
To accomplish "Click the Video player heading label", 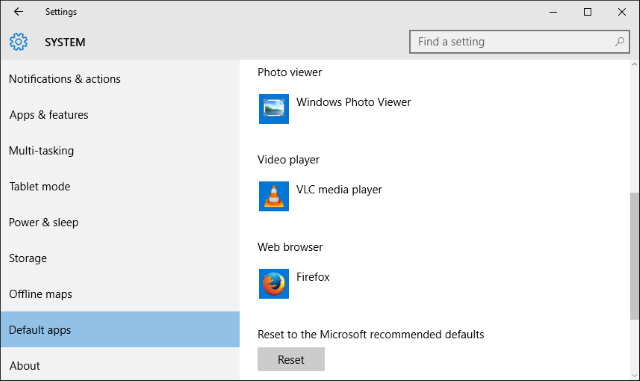I will (288, 160).
